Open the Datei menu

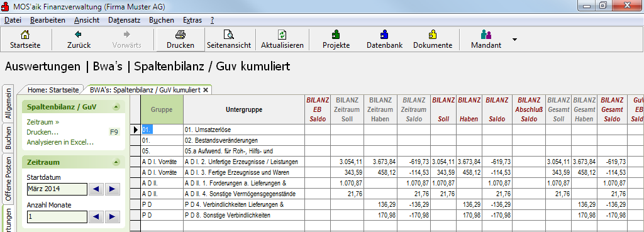point(13,20)
